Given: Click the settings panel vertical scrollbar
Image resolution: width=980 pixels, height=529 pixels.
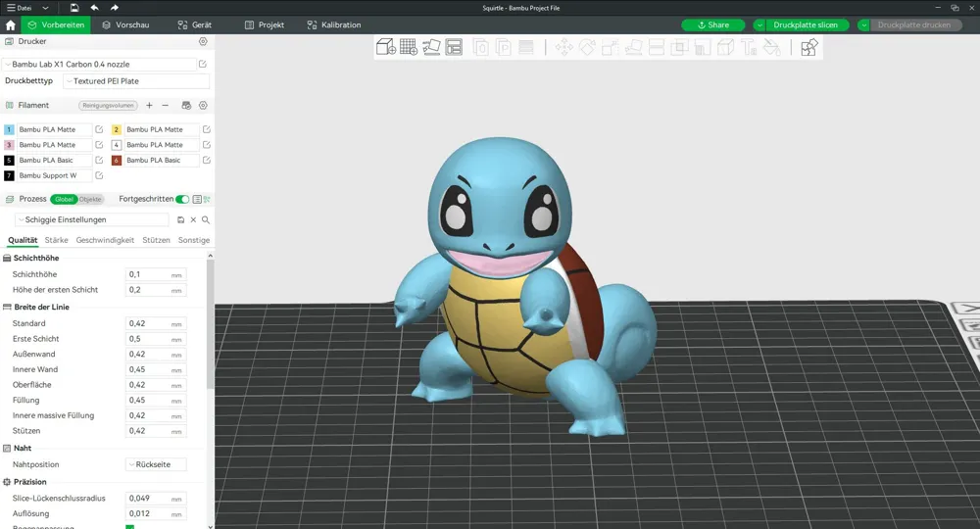Looking at the screenshot, I should click(x=210, y=325).
